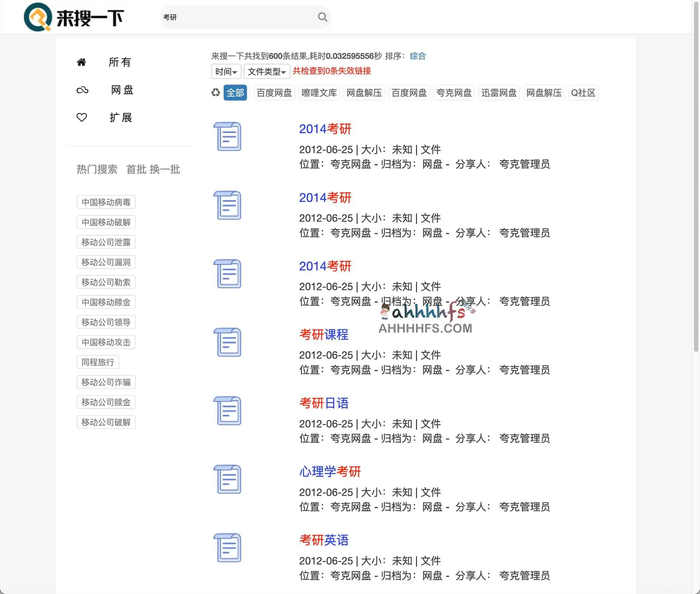Open the 时间 dropdown
The image size is (700, 594).
pyautogui.click(x=226, y=71)
